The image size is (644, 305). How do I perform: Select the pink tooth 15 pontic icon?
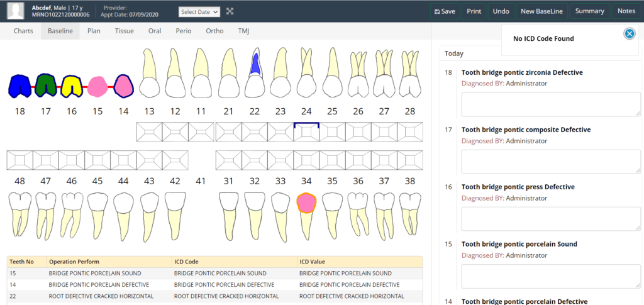[x=97, y=86]
